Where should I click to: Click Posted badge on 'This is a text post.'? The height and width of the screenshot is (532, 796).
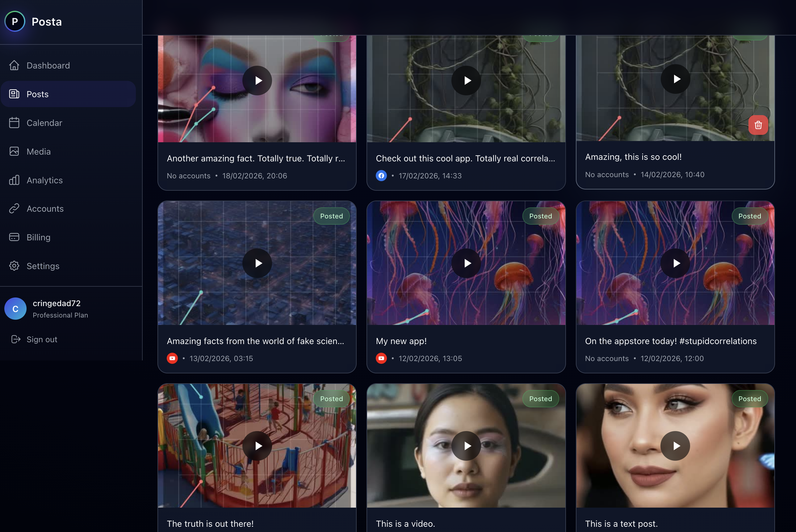click(x=749, y=399)
